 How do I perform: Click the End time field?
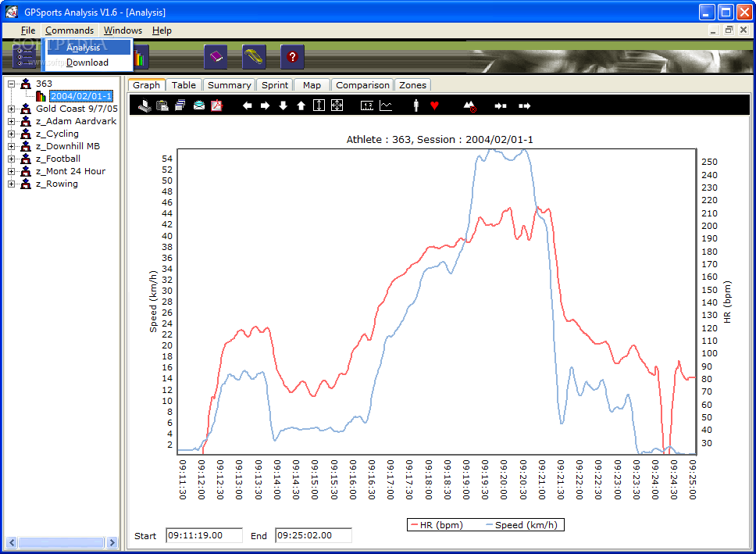click(x=313, y=535)
